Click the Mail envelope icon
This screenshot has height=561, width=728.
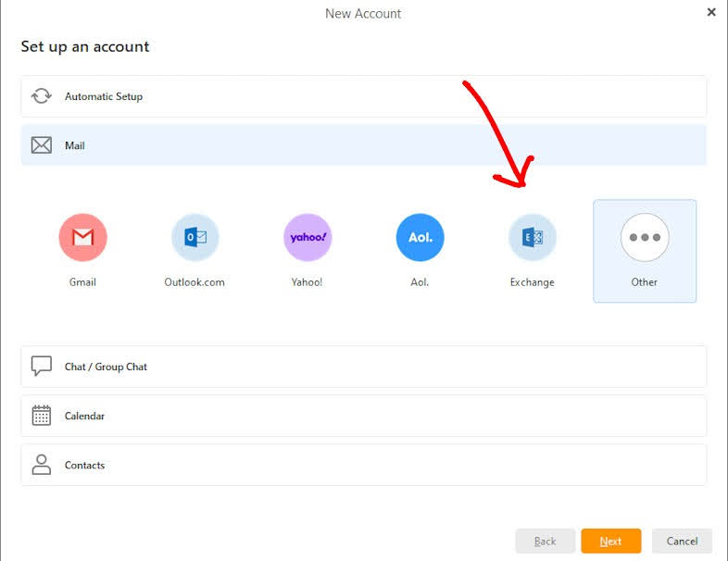pyautogui.click(x=42, y=145)
